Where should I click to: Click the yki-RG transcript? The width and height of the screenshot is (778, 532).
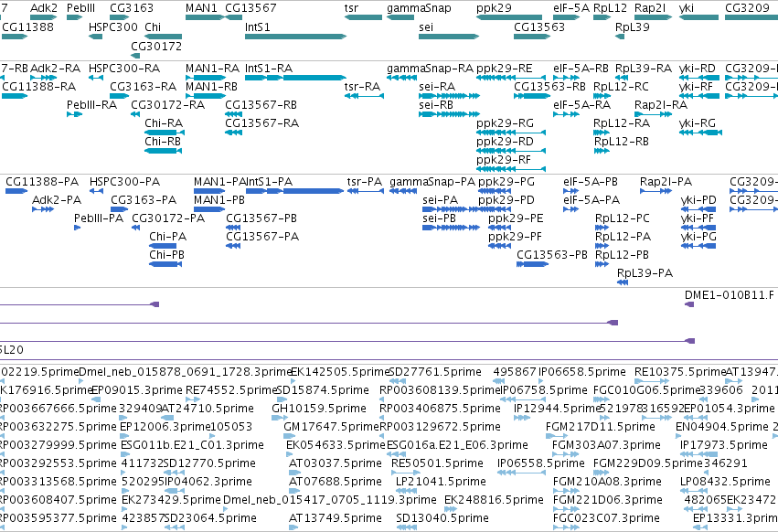point(700,133)
